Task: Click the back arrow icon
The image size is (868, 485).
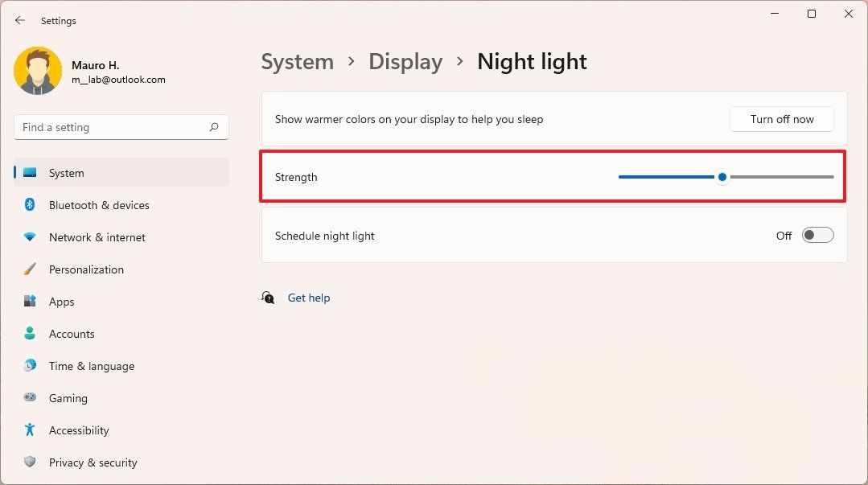Action: pos(19,20)
